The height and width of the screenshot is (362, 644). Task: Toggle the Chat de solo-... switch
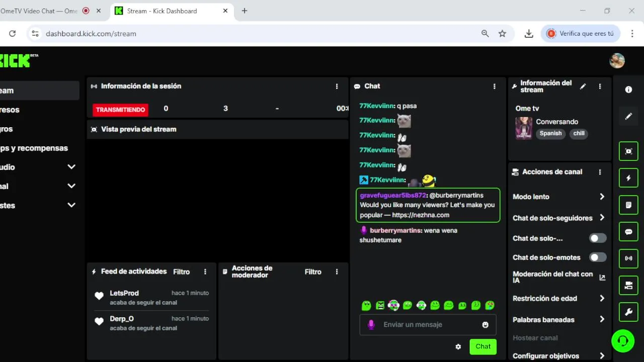point(598,238)
